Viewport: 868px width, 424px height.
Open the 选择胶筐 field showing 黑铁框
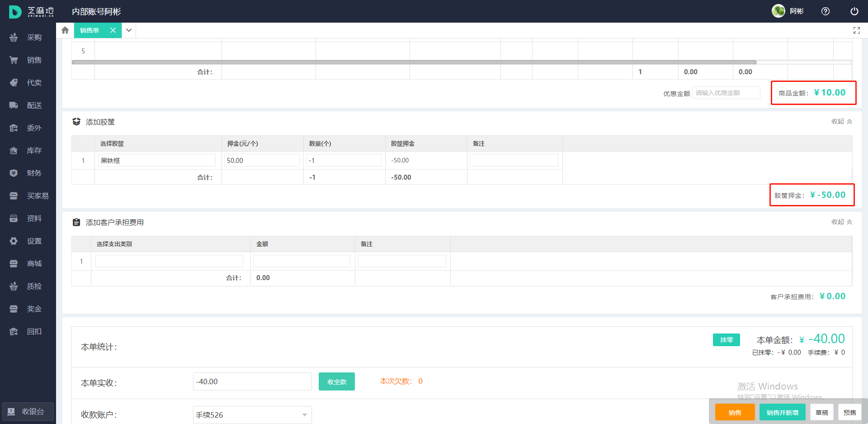[156, 160]
